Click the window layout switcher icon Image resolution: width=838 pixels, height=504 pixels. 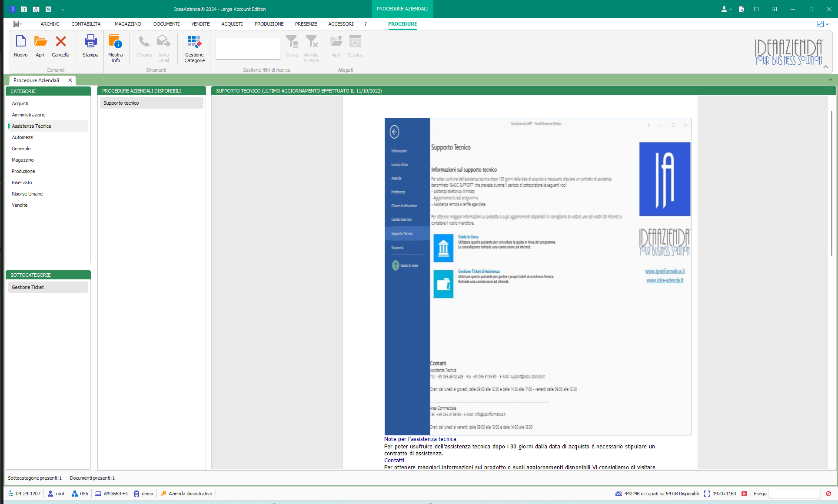(x=820, y=24)
